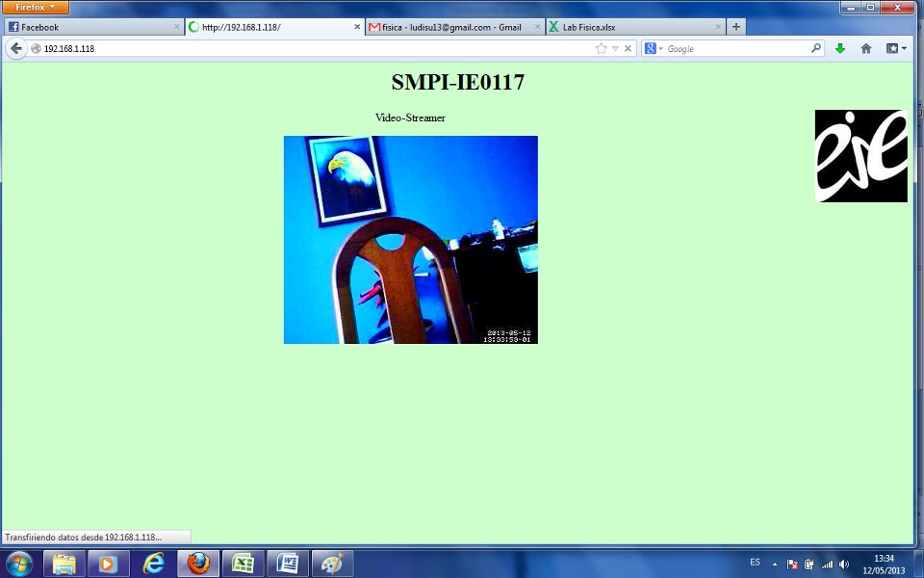Viewport: 924px width, 578px height.
Task: Stop loading the page with the X button
Action: (628, 48)
